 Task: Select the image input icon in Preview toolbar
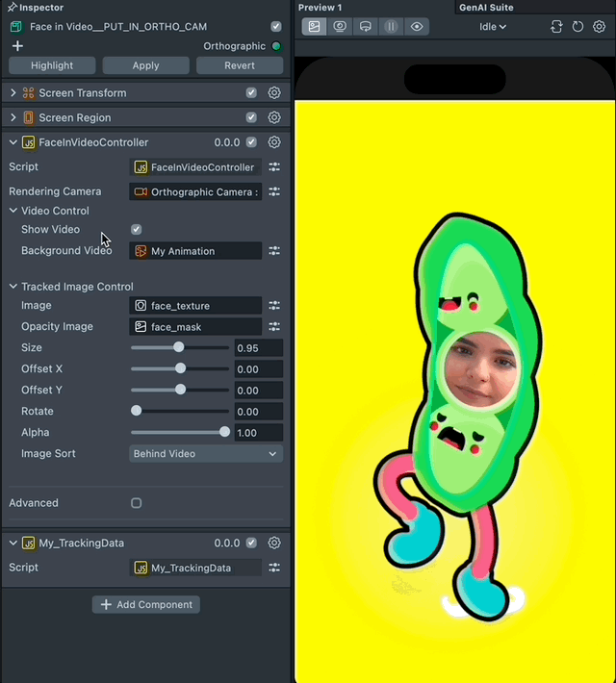coord(314,27)
